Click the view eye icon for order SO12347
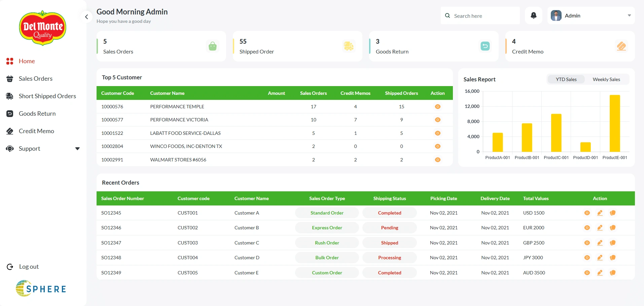Viewport: 644px width, 306px height. click(587, 243)
